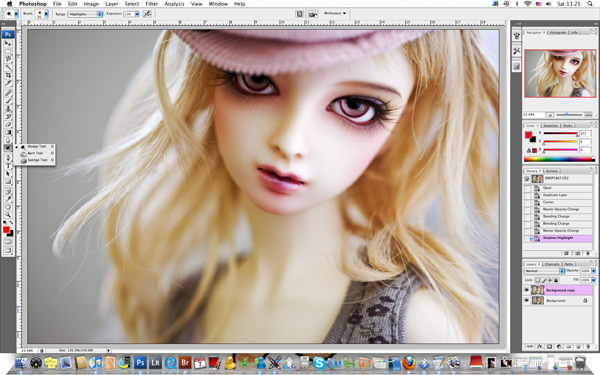Viewport: 600px width, 375px height.
Task: Select the Blur tool
Action: click(8, 140)
